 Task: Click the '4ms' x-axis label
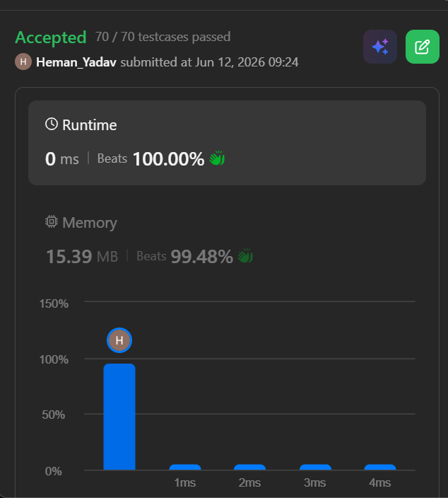tap(379, 482)
